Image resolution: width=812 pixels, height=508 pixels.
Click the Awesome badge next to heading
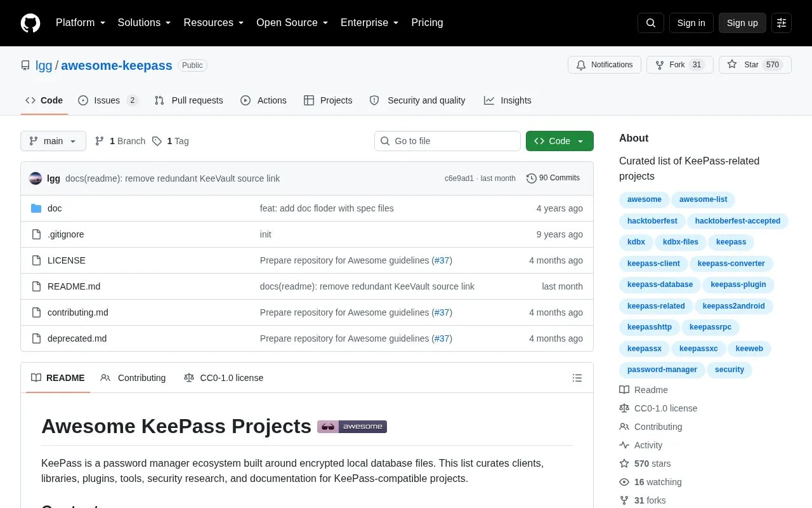[352, 427]
